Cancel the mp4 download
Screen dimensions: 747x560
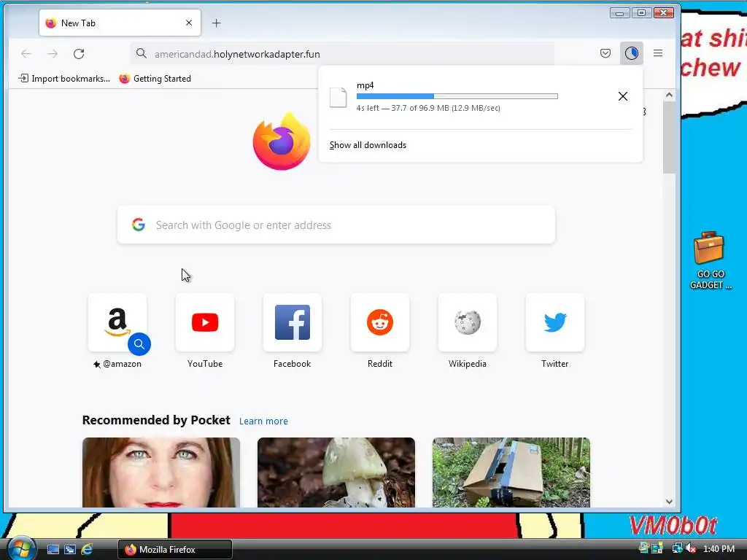click(x=623, y=96)
